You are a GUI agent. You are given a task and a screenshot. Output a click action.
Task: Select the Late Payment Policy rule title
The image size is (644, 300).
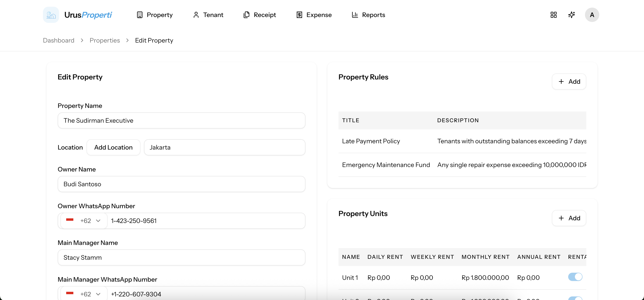point(371,141)
